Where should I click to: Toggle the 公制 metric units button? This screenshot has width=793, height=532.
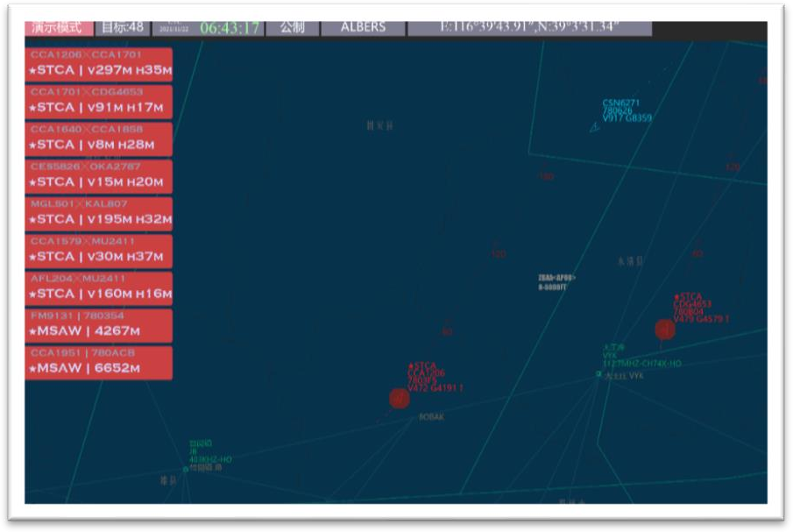tap(292, 27)
